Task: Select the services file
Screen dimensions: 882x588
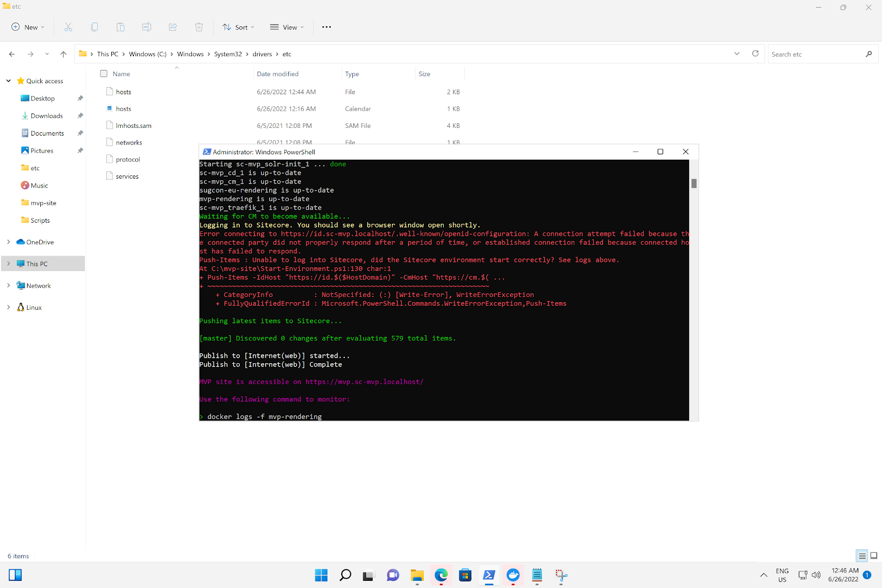Action: point(127,176)
